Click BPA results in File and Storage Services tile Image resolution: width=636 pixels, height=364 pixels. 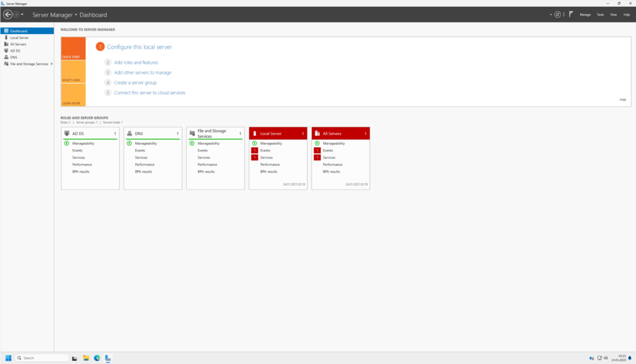[206, 171]
